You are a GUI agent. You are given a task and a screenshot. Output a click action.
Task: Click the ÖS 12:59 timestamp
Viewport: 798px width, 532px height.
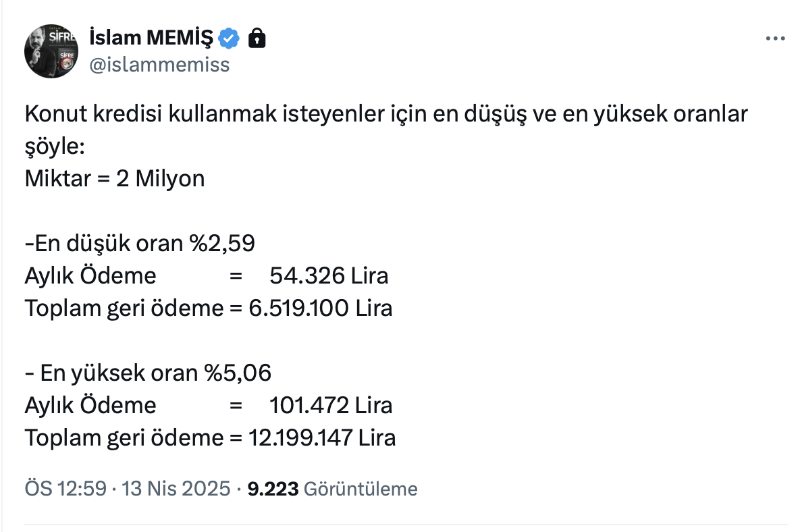pyautogui.click(x=65, y=489)
